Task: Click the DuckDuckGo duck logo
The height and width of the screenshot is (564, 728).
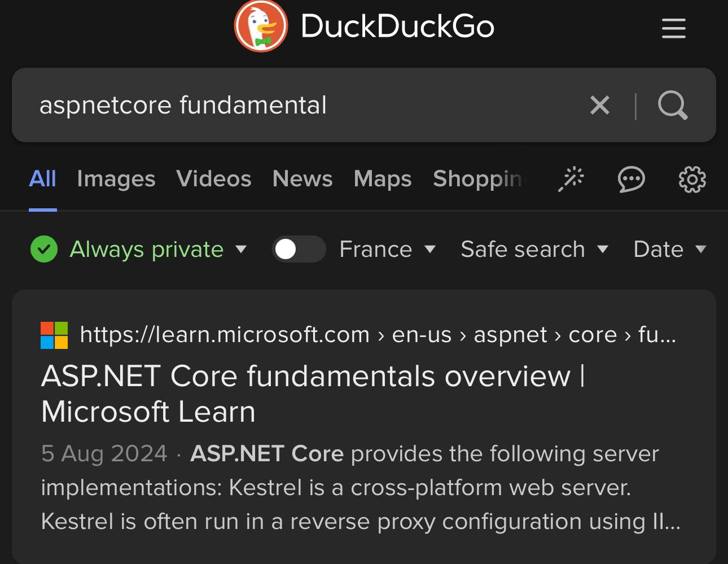Action: coord(261,27)
